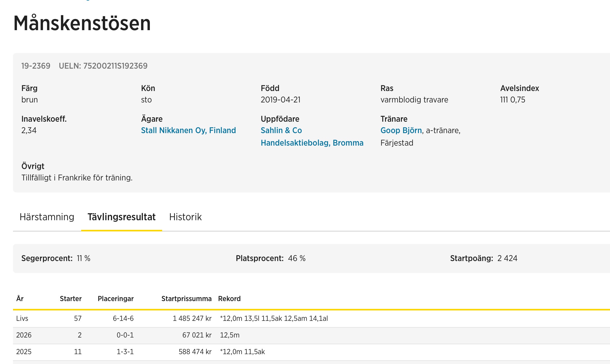Image resolution: width=610 pixels, height=364 pixels.
Task: Click the Placeringar column header
Action: [116, 298]
